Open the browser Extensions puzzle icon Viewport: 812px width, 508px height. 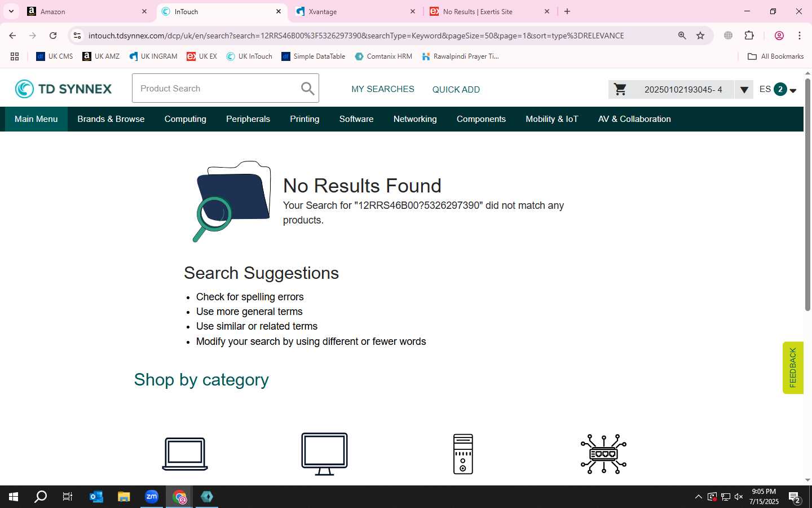[749, 36]
